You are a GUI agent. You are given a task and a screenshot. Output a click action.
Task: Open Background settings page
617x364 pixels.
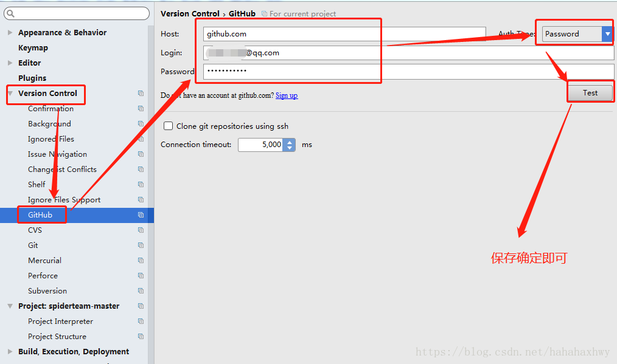point(49,123)
